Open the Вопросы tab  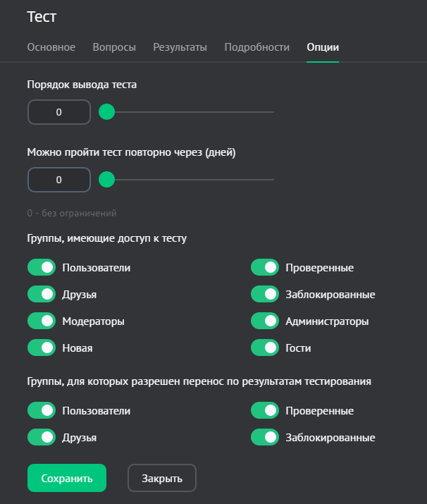[x=114, y=47]
